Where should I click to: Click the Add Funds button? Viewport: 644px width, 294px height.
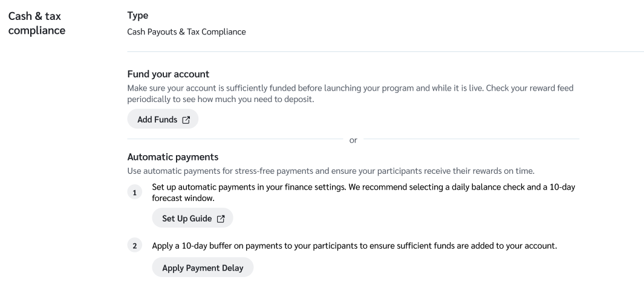(162, 119)
